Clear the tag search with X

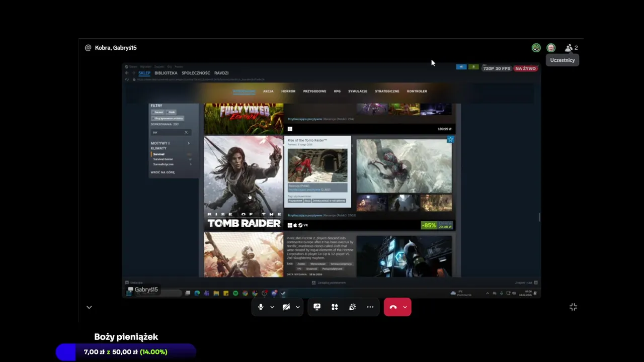(186, 132)
